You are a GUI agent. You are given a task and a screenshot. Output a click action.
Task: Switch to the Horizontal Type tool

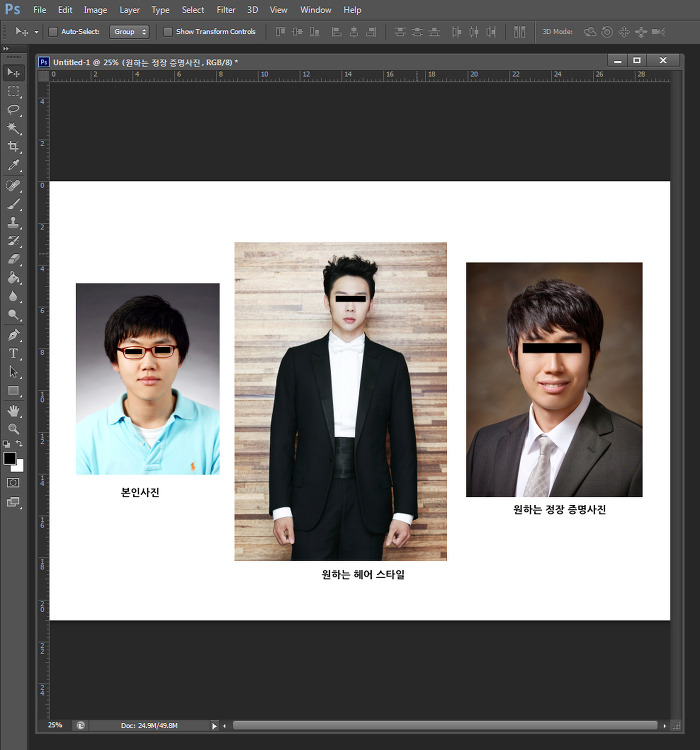coord(14,353)
